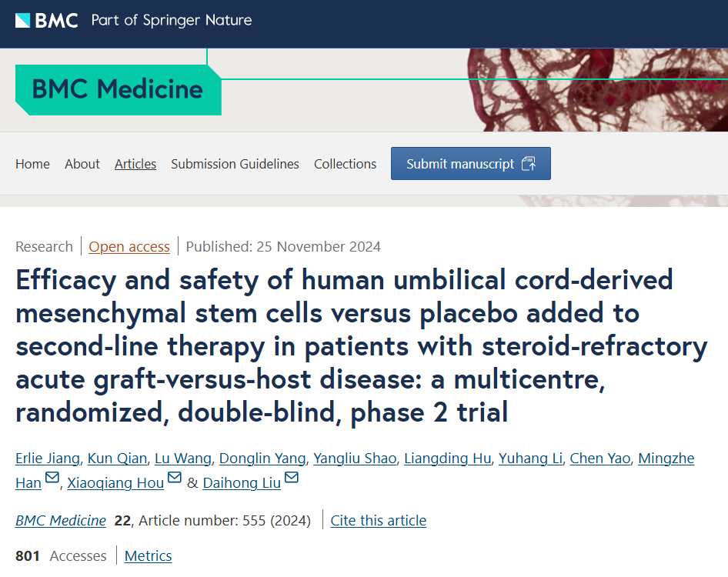Go to the Articles section

[135, 164]
